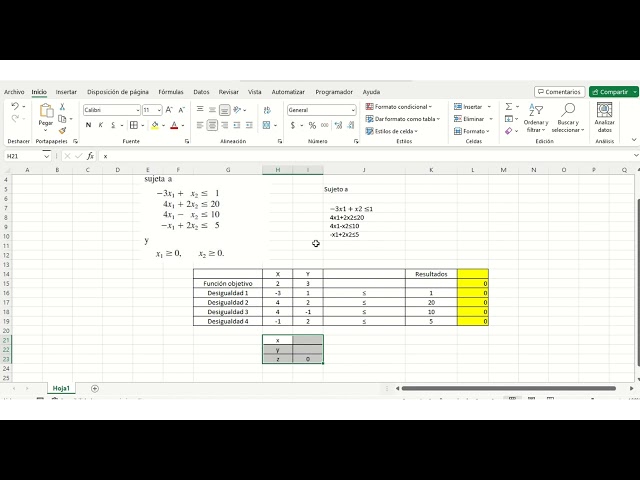The height and width of the screenshot is (480, 640).
Task: Increase font size with the larger A icon
Action: point(169,110)
